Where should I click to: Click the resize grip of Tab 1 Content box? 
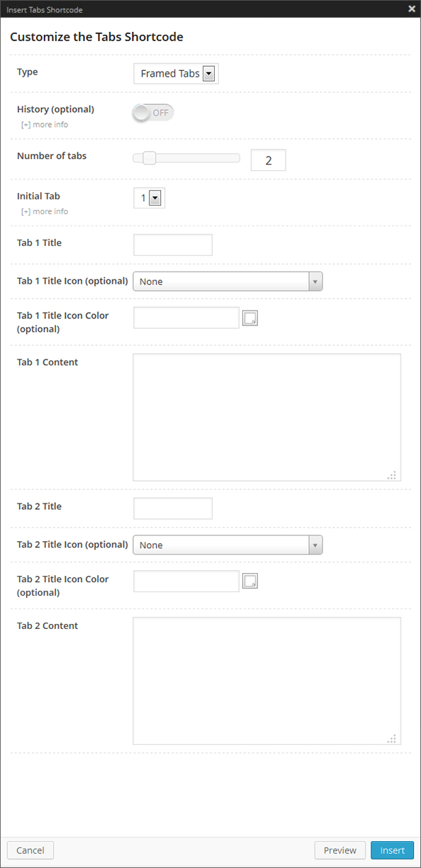(392, 475)
